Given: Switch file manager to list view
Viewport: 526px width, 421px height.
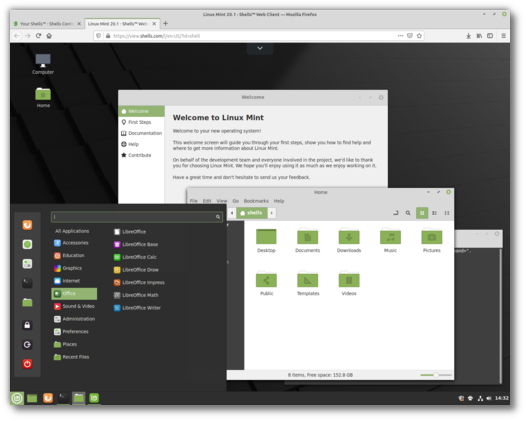Looking at the screenshot, I should click(x=434, y=213).
